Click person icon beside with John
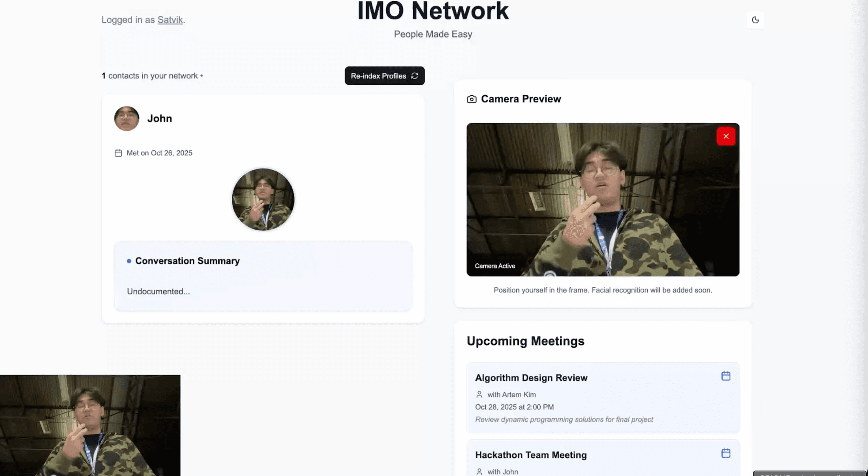The image size is (868, 476). pos(479,472)
